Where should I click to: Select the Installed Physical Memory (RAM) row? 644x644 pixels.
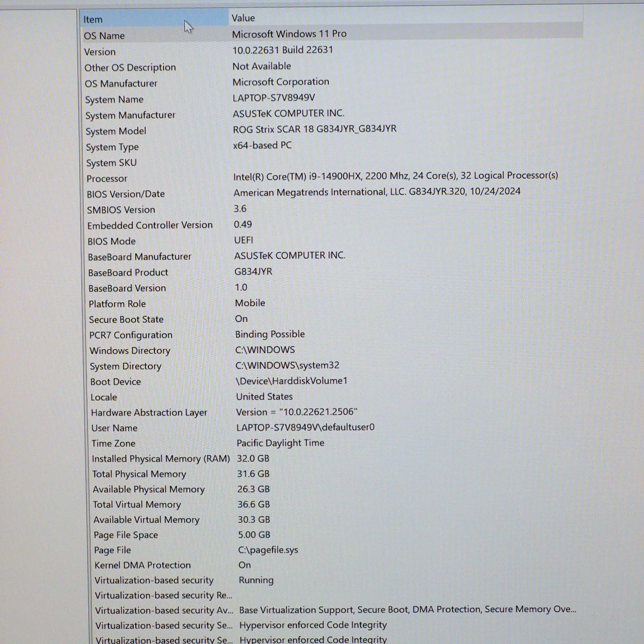pyautogui.click(x=161, y=459)
